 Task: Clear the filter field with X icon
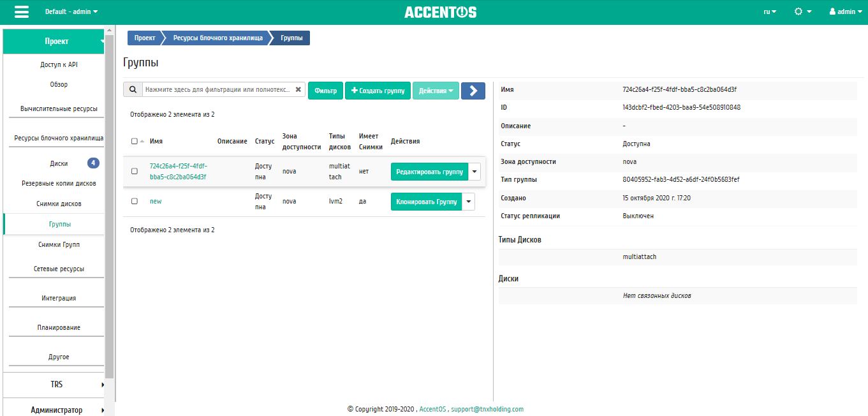298,90
